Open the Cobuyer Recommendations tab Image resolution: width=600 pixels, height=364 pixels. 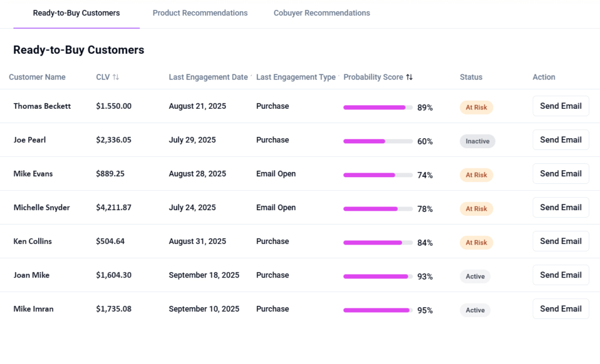click(x=322, y=13)
